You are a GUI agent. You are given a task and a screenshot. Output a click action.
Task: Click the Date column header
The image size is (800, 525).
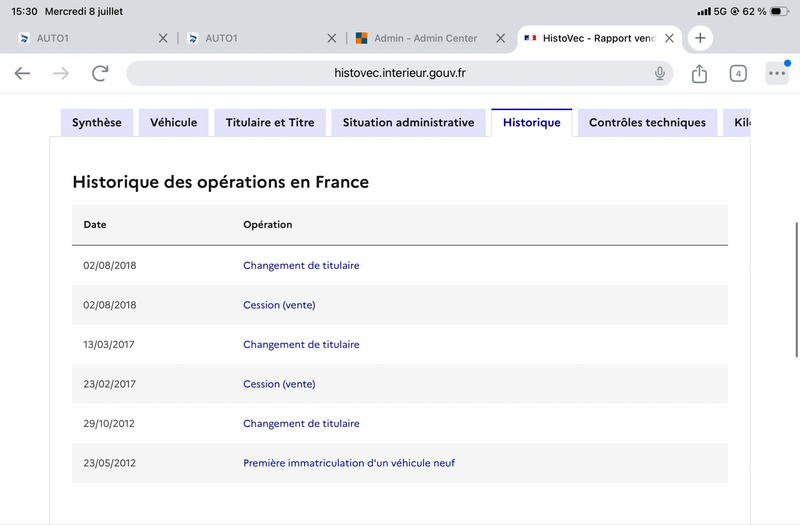95,224
